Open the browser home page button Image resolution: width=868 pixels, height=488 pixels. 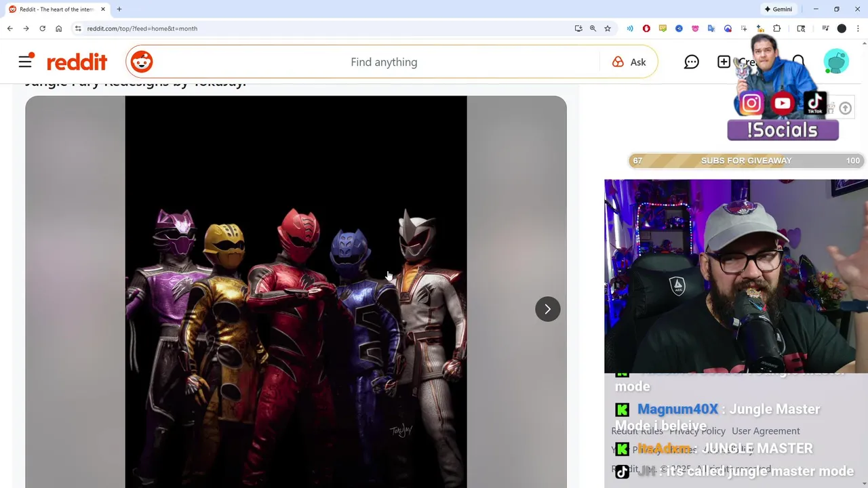coord(58,28)
